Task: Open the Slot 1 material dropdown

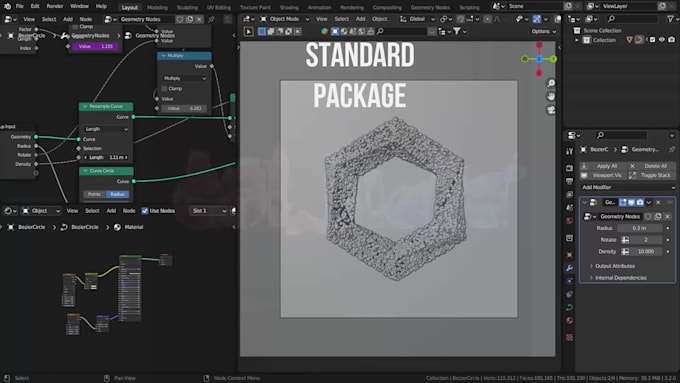Action: point(209,211)
